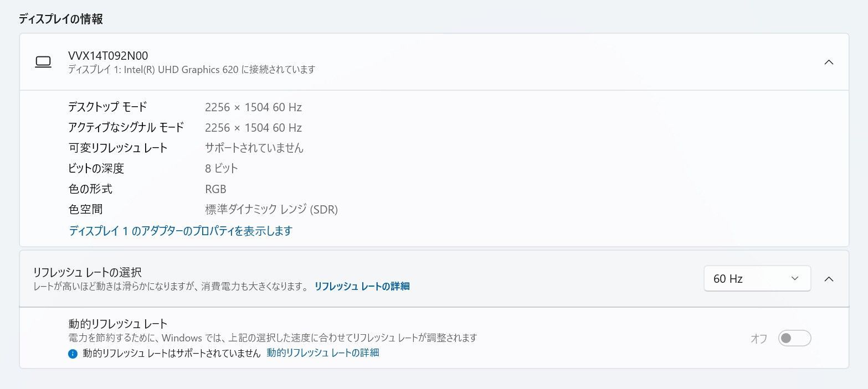Collapse the リフレッシュ レートの選択 section chevron

829,279
